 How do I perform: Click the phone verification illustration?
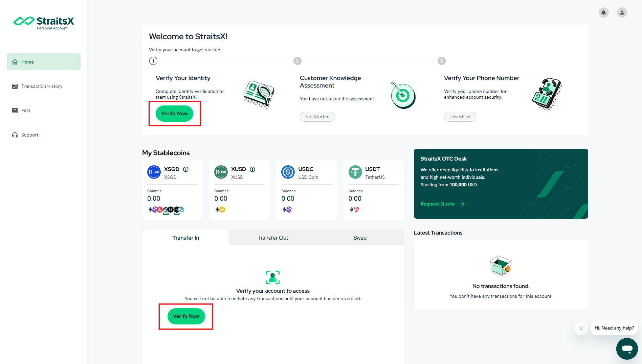pos(547,94)
